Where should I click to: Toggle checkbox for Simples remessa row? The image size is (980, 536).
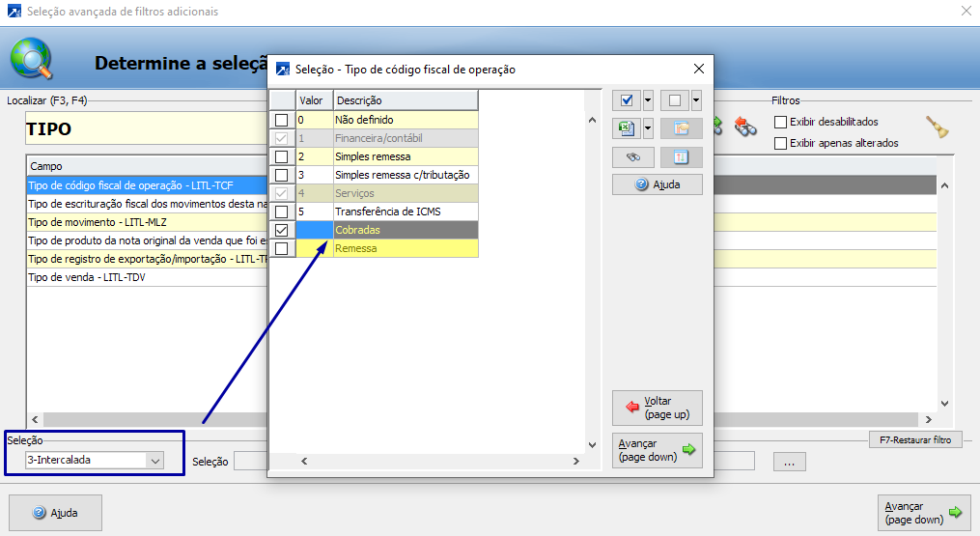pyautogui.click(x=282, y=157)
